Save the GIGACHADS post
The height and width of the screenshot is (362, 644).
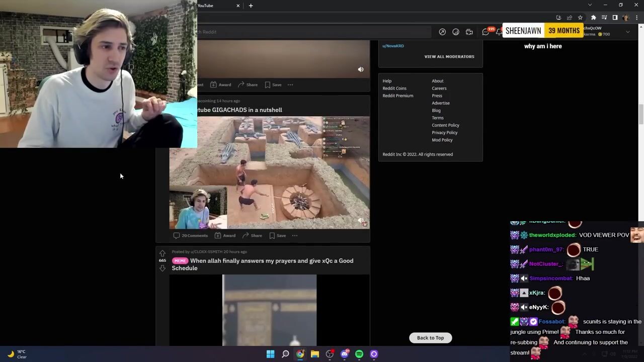click(x=277, y=235)
